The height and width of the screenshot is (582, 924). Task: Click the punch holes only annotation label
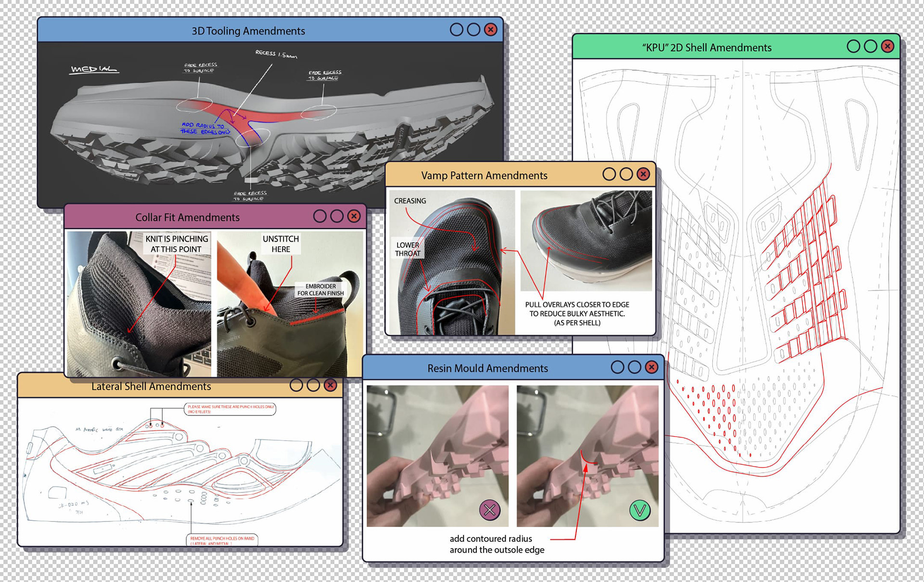point(230,409)
